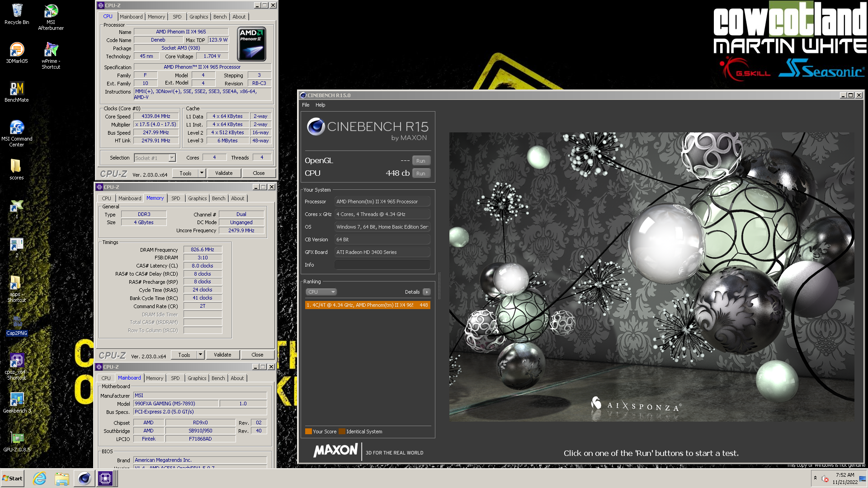This screenshot has height=488, width=868.
Task: Launch BenchMate desktop icon
Action: coord(17,92)
